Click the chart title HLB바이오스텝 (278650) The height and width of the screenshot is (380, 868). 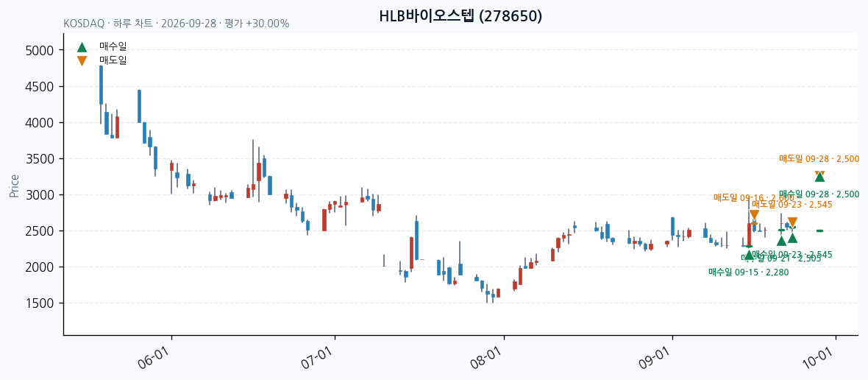[460, 16]
